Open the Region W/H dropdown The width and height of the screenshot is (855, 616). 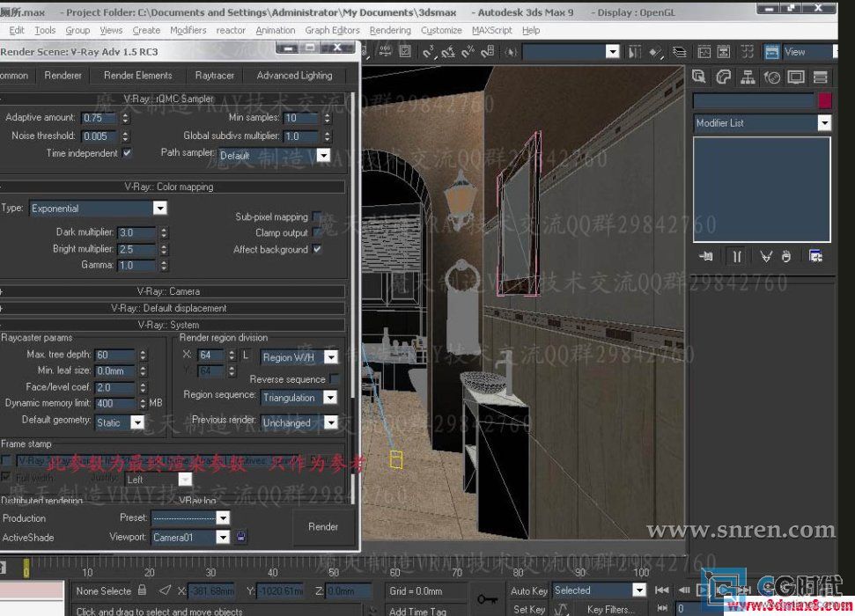pos(330,357)
